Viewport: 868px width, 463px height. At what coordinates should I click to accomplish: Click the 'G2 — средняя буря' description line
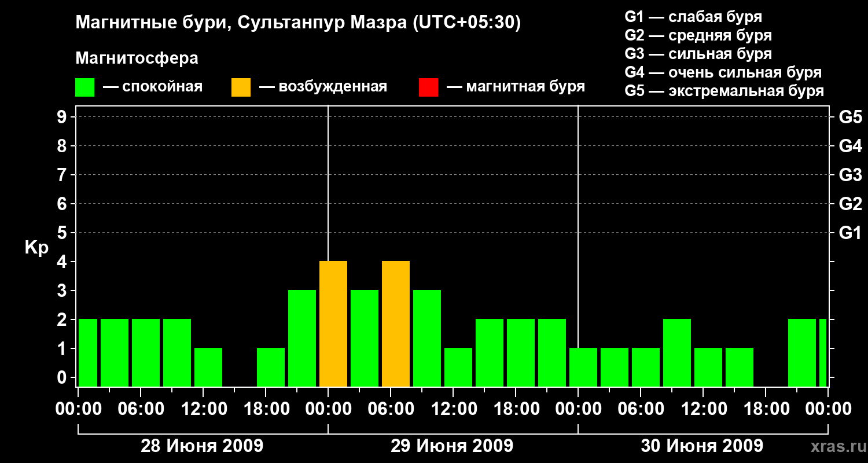[698, 35]
